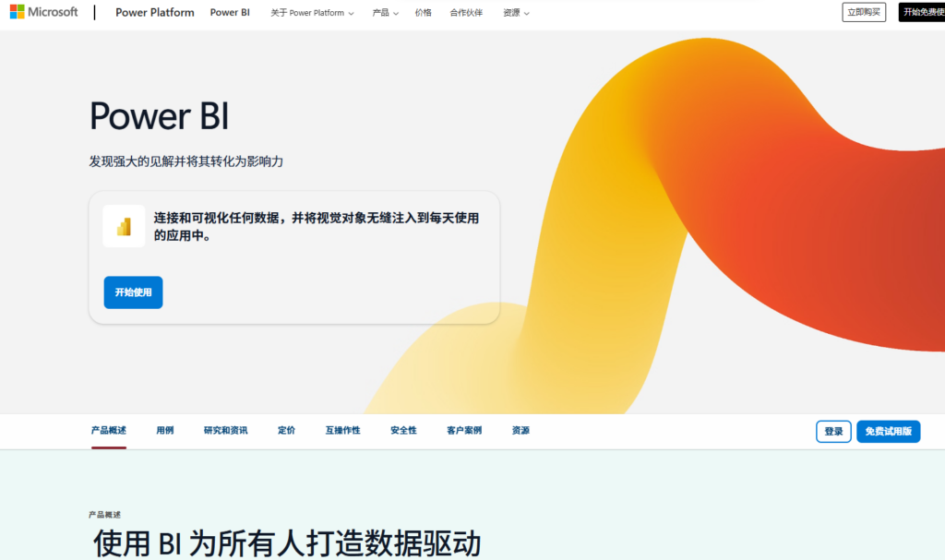The width and height of the screenshot is (945, 560).
Task: Expand the 产品 dropdown menu
Action: [382, 13]
